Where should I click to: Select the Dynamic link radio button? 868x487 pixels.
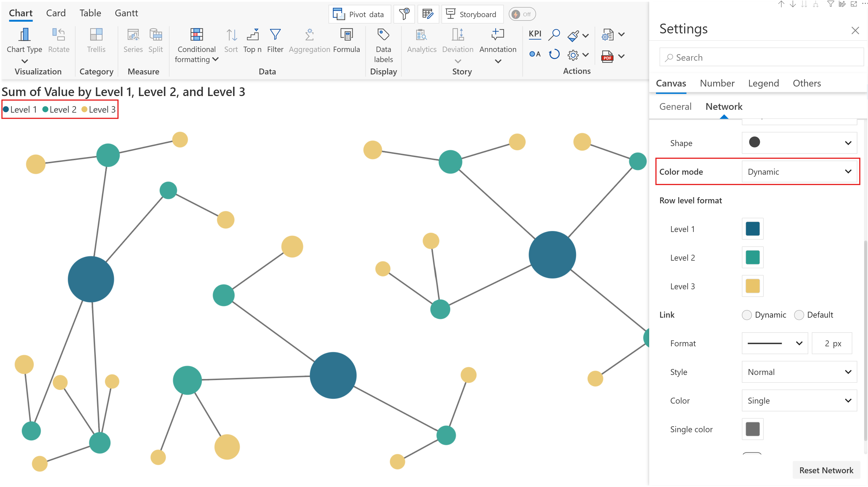pos(747,315)
